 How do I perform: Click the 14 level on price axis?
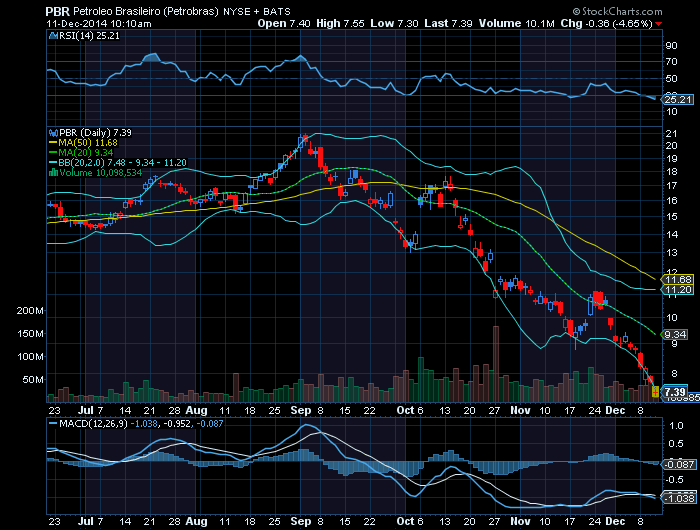click(671, 234)
